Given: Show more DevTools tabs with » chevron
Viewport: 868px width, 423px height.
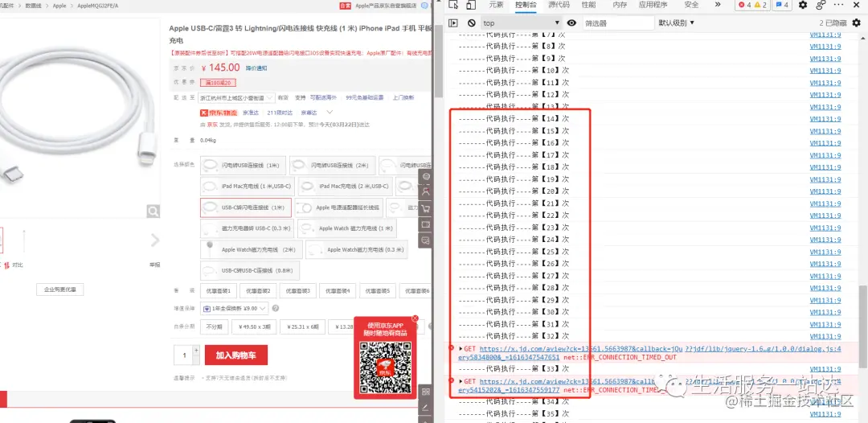Looking at the screenshot, I should (x=718, y=5).
